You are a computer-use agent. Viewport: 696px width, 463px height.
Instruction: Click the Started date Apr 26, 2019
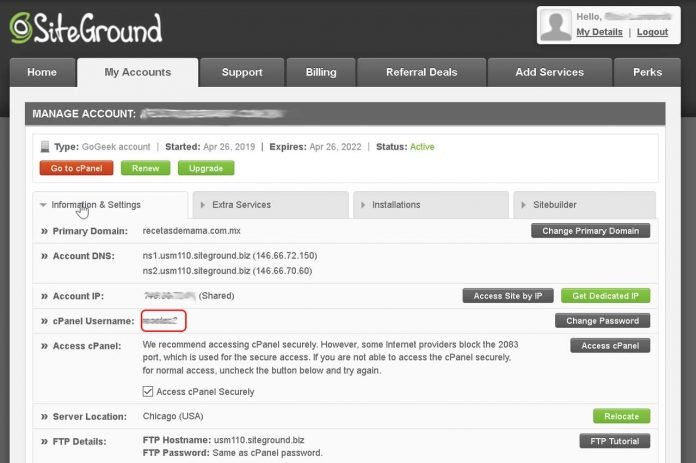pyautogui.click(x=229, y=146)
